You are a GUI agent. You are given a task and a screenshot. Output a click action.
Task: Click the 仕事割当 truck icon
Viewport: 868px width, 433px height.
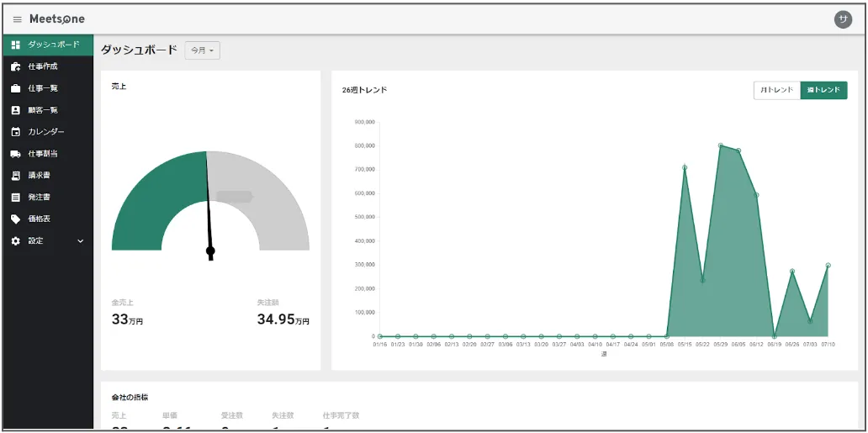[x=15, y=154]
